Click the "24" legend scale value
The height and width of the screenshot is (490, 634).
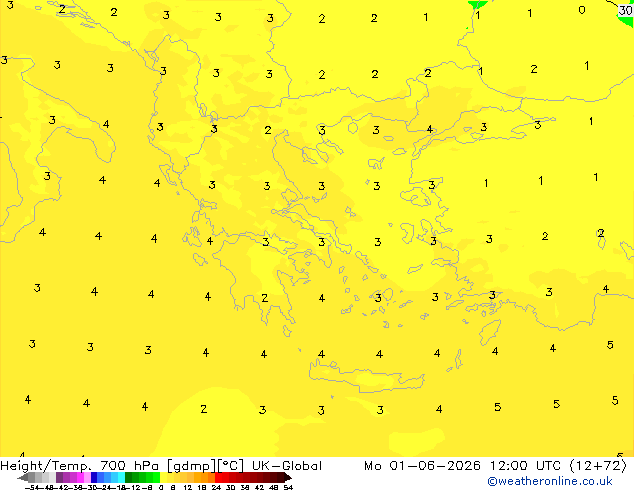pos(216,488)
